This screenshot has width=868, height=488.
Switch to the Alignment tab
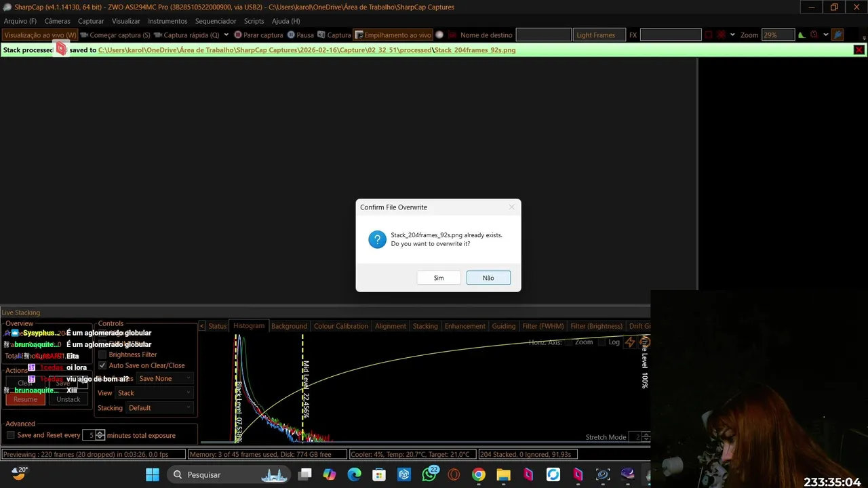[x=391, y=326]
